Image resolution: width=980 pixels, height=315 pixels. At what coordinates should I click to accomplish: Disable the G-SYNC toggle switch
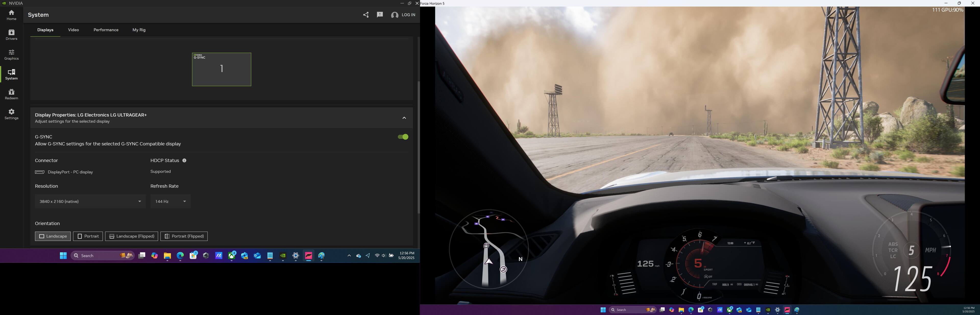[x=402, y=137]
